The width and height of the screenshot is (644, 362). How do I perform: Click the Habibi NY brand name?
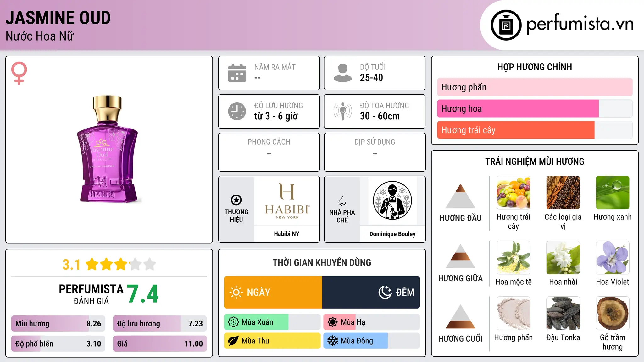(x=286, y=234)
